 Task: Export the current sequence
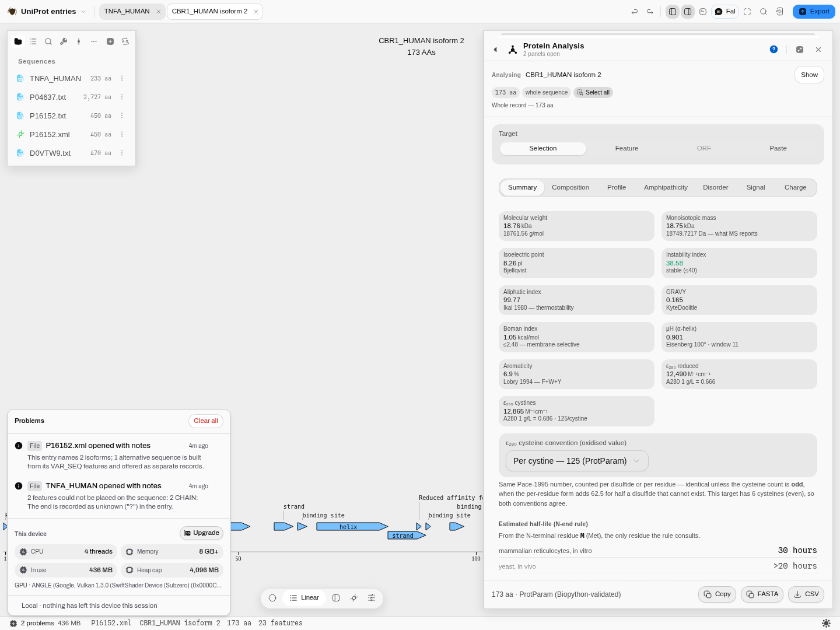[x=814, y=12]
